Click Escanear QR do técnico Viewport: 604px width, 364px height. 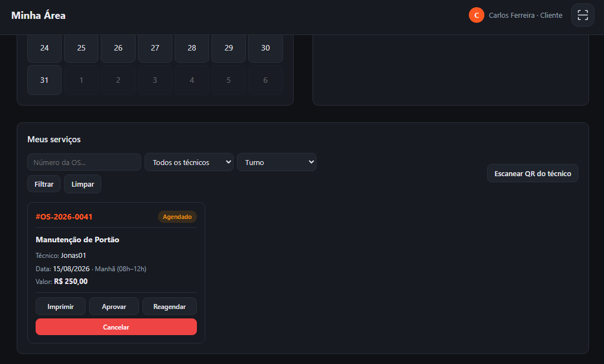(x=532, y=173)
